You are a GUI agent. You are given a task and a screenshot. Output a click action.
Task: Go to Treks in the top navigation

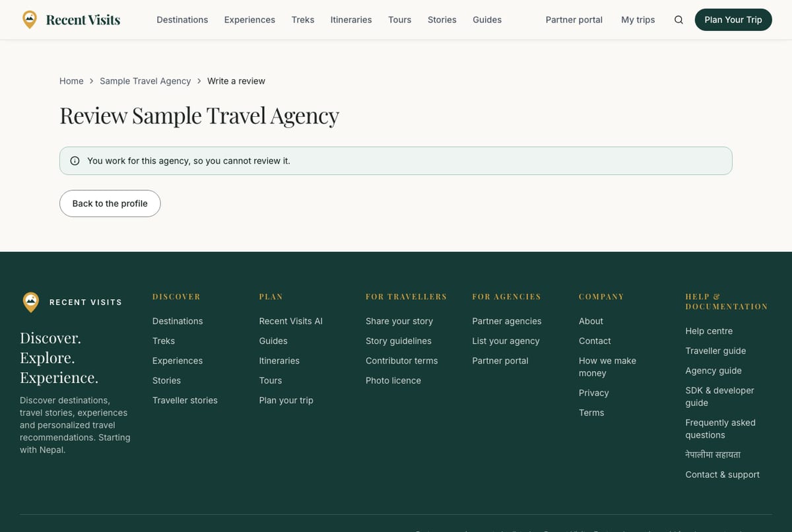click(303, 20)
